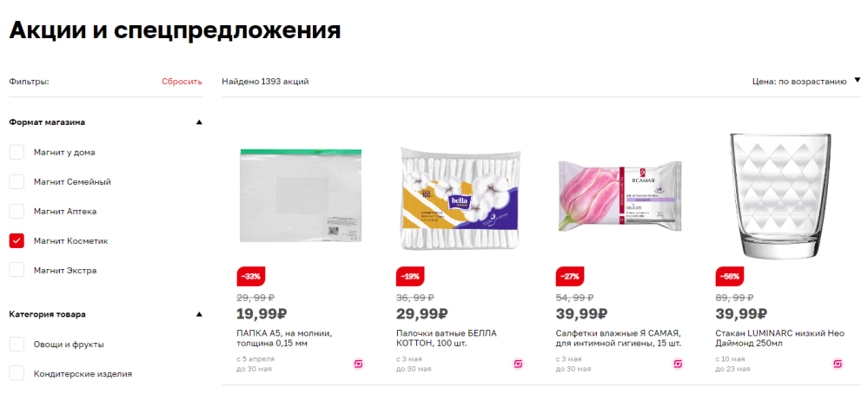Check the Кондитерские изделия category checkbox
This screenshot has width=868, height=394.
click(17, 373)
